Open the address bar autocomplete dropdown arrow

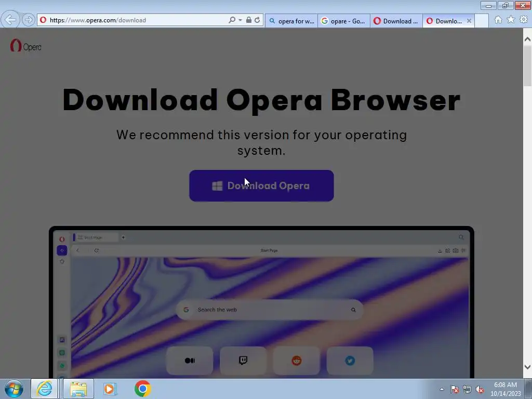[x=240, y=20]
